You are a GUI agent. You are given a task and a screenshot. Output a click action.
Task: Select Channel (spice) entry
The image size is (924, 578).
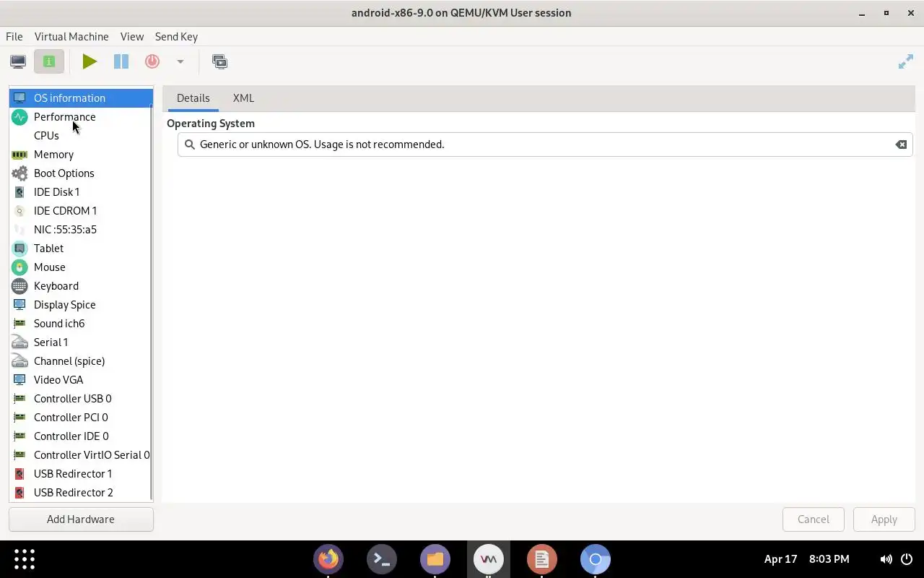[x=81, y=361]
